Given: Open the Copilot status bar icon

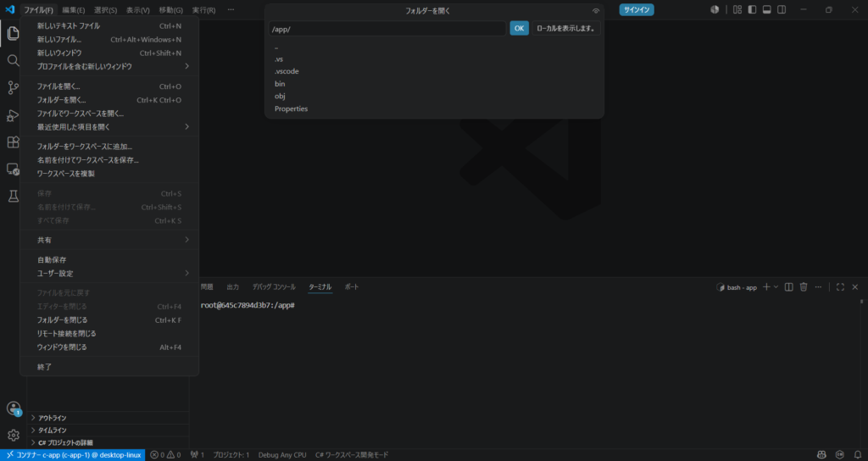Looking at the screenshot, I should click(821, 455).
